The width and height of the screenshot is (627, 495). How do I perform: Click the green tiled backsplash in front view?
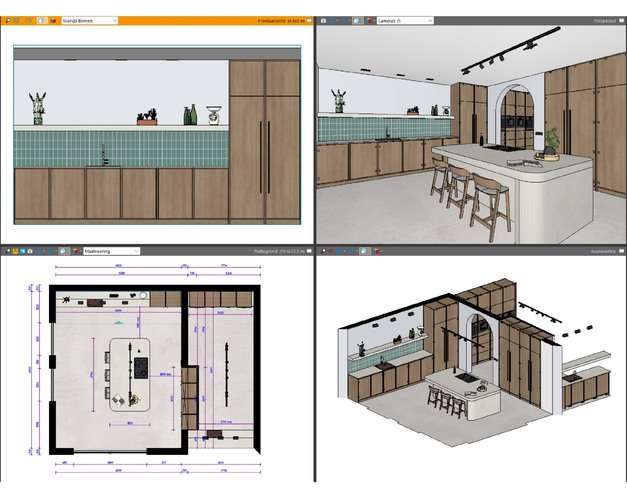(x=120, y=147)
